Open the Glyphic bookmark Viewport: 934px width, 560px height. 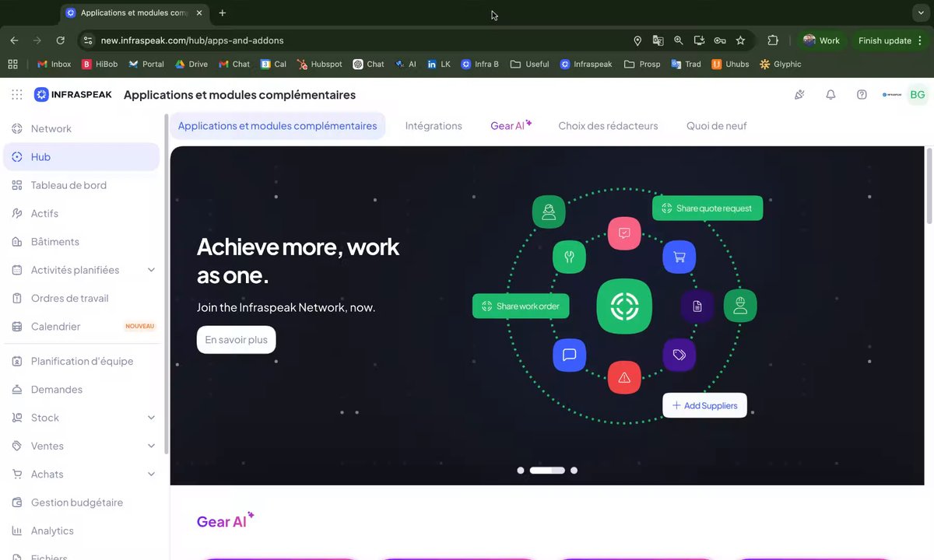(780, 65)
